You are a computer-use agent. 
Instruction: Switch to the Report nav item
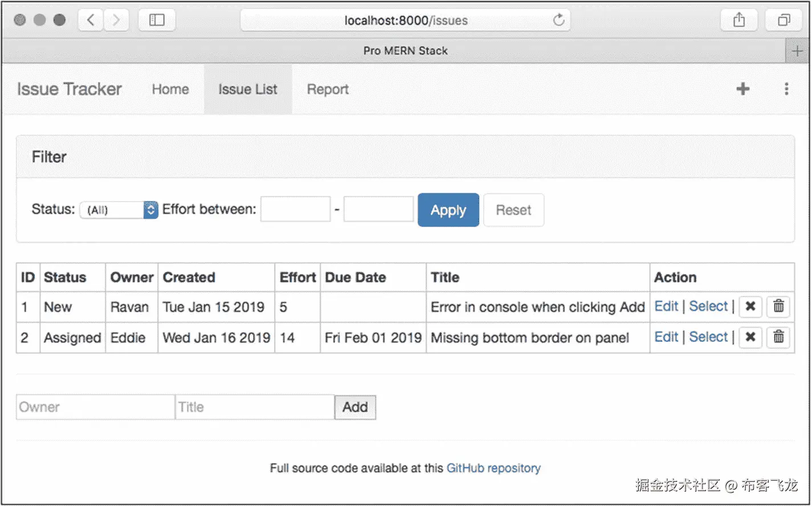(x=328, y=89)
